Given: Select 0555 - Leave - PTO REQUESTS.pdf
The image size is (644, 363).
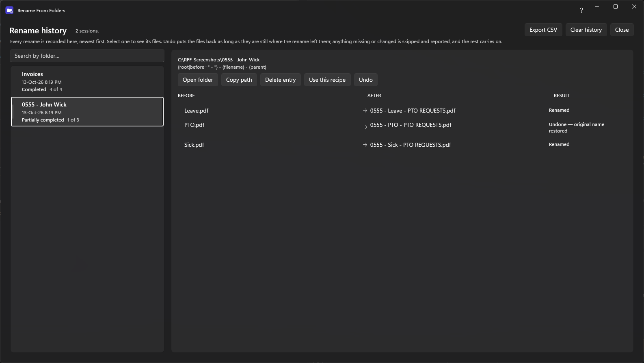Looking at the screenshot, I should (413, 111).
